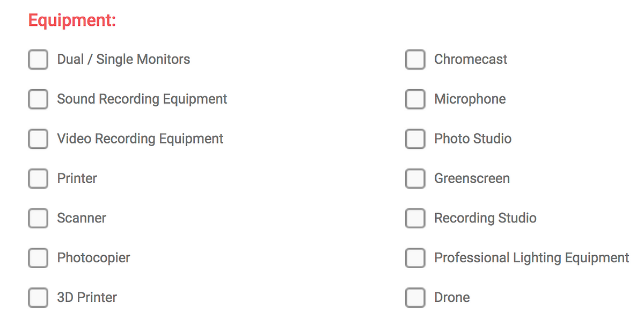Tick the Professional Lighting Equipment box
Viewport: 644px width, 317px height.
415,258
